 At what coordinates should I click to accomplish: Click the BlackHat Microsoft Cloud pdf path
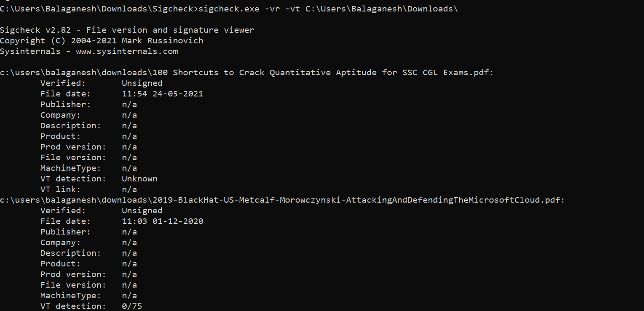click(x=282, y=200)
